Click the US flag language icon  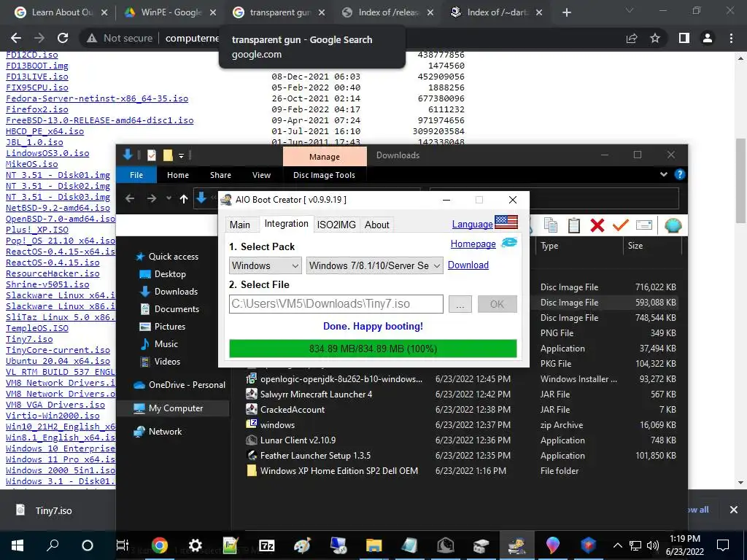pos(506,222)
